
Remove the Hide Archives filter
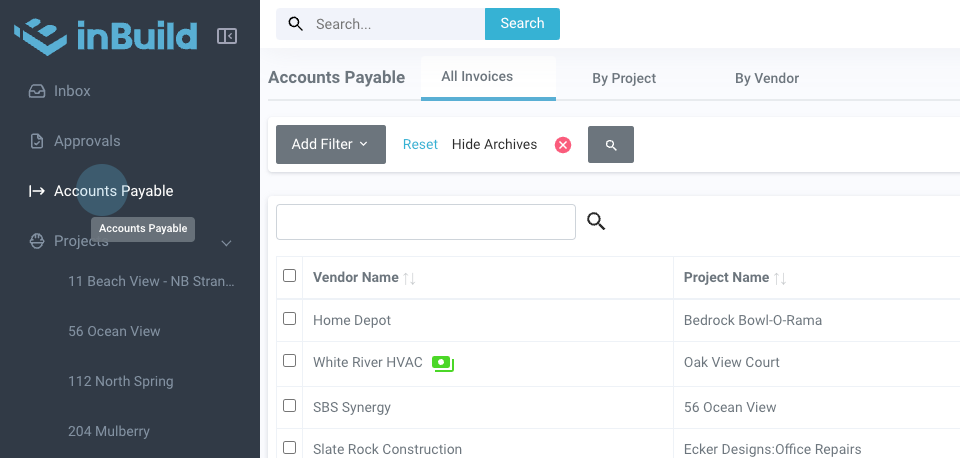click(563, 145)
